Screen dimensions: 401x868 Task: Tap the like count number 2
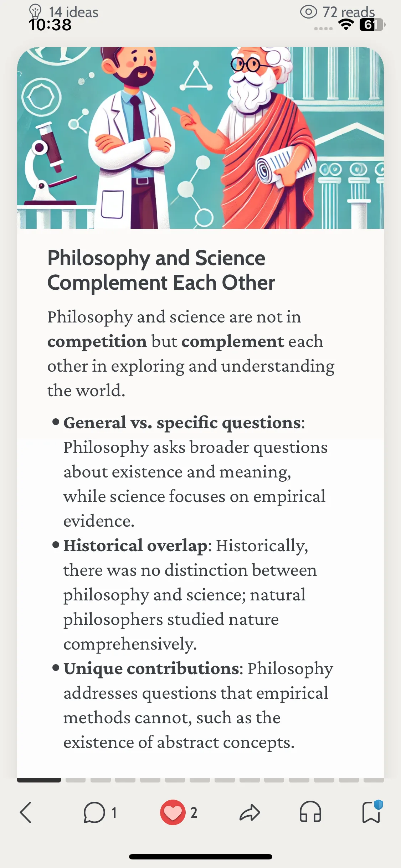(194, 813)
